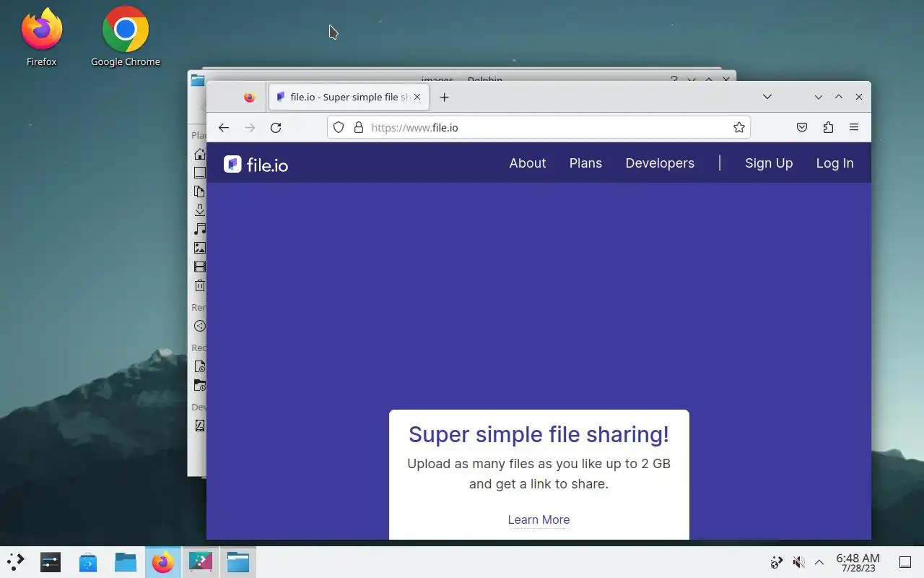Select the file.io tab

click(349, 97)
